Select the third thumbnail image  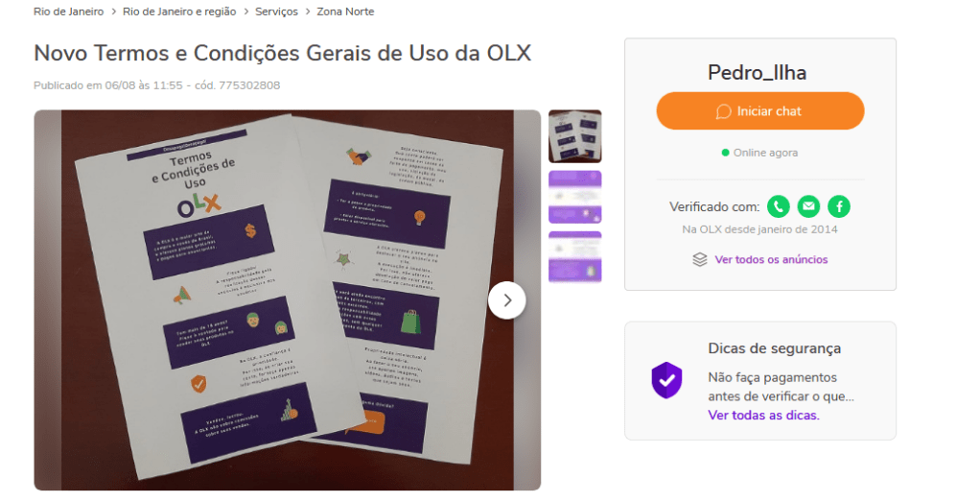pos(575,257)
